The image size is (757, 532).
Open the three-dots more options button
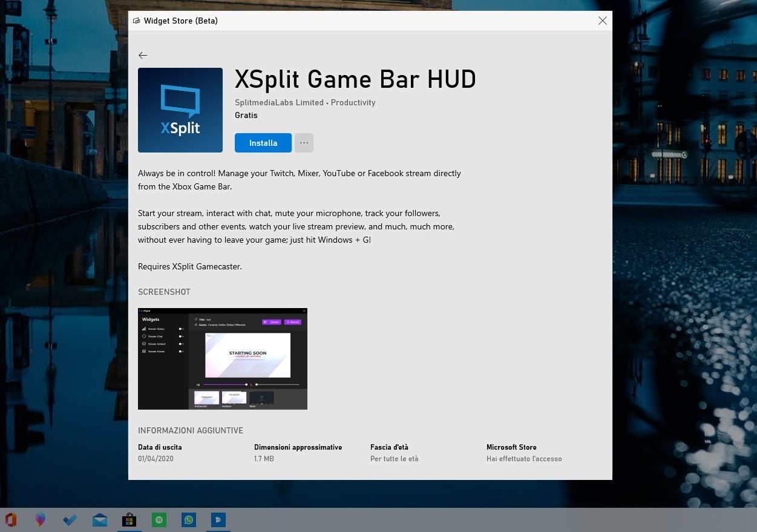[x=304, y=143]
